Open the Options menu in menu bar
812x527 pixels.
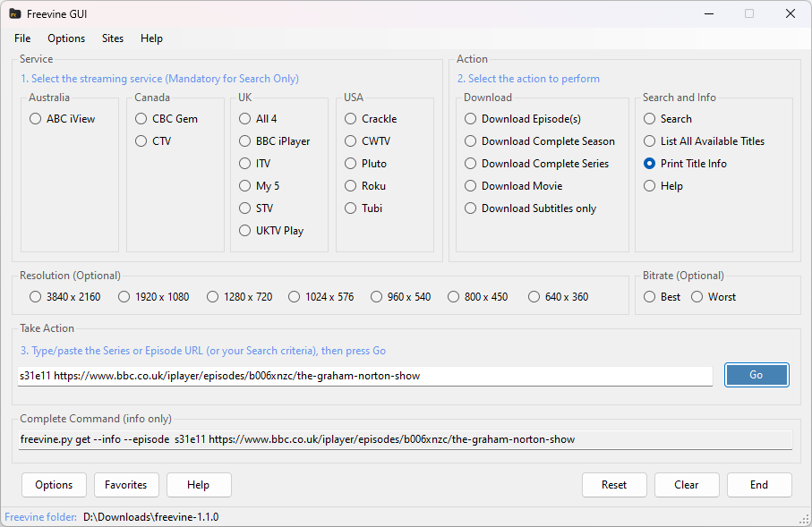pos(66,38)
